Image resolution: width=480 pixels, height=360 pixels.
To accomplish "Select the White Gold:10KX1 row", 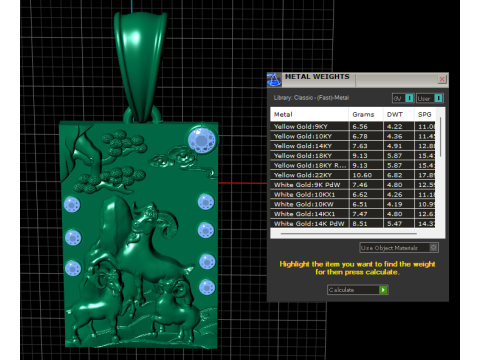I will coord(353,194).
